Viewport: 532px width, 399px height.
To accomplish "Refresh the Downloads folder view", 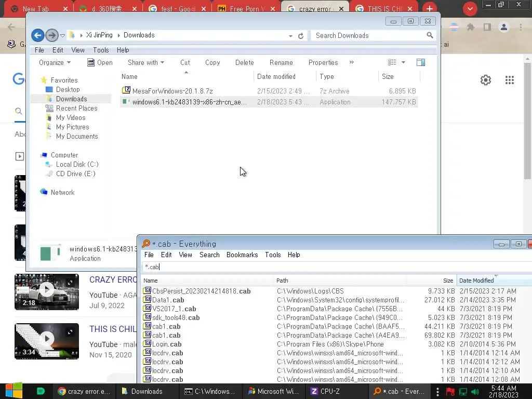I will (x=301, y=36).
